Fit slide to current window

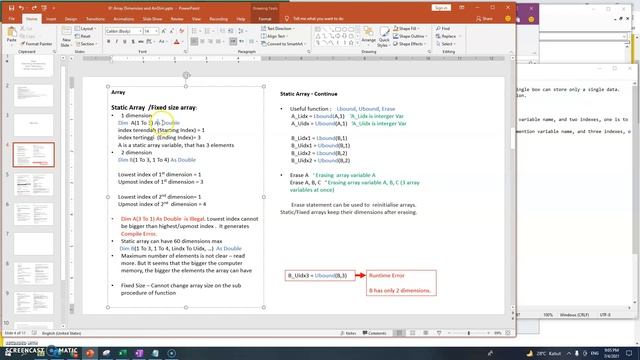coord(508,333)
